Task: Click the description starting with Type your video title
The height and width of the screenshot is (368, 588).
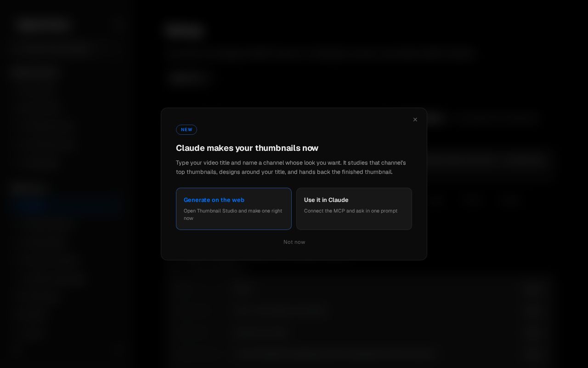Action: tap(291, 167)
